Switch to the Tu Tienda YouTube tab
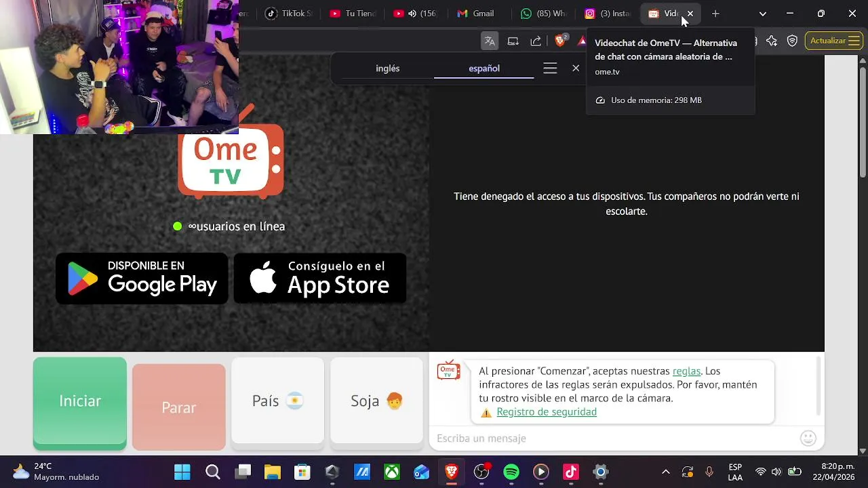The height and width of the screenshot is (488, 868). coord(352,14)
